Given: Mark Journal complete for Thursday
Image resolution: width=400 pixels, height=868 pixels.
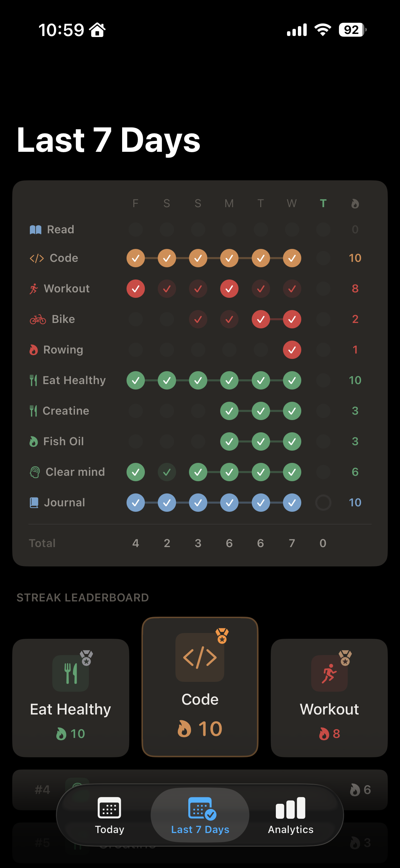Looking at the screenshot, I should [x=323, y=503].
